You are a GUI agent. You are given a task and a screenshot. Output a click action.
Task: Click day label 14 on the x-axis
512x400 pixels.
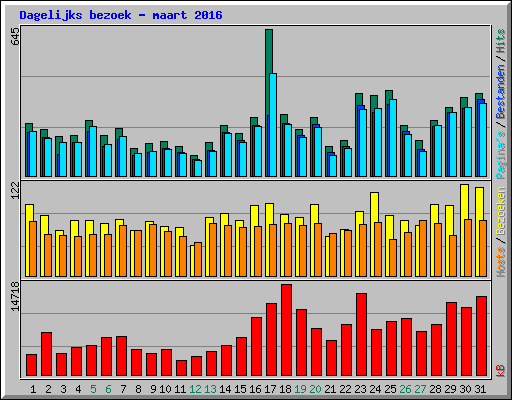click(x=225, y=389)
